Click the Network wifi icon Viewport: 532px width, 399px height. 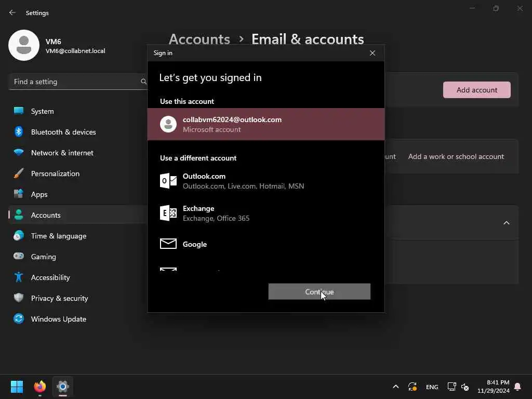19,152
